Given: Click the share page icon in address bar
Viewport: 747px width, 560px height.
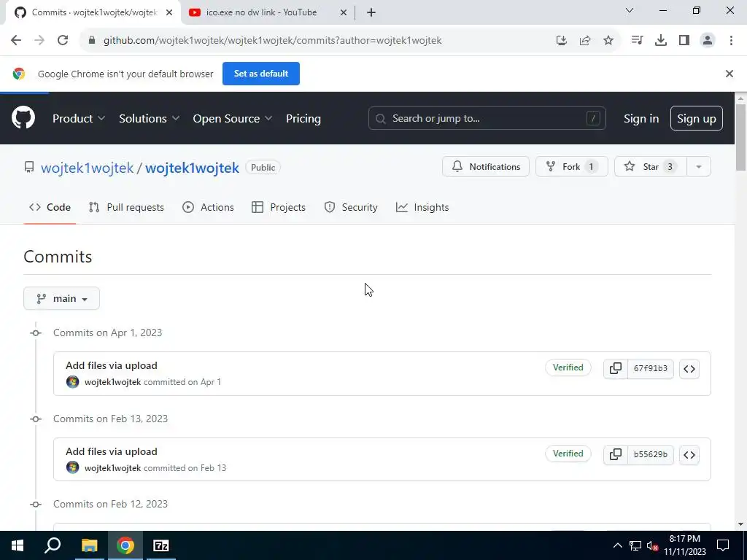Looking at the screenshot, I should (x=585, y=41).
